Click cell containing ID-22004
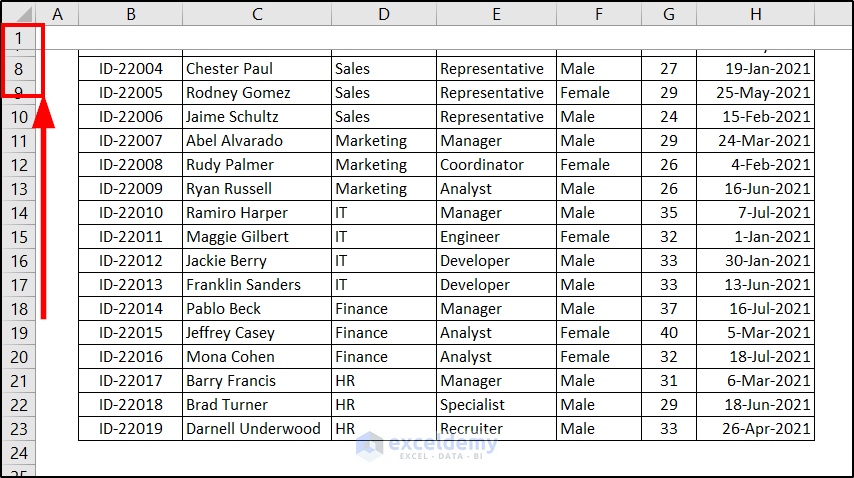This screenshot has height=478, width=854. (130, 69)
